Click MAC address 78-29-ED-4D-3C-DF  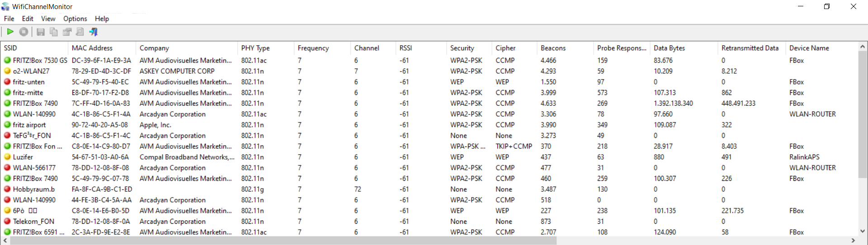pos(101,71)
